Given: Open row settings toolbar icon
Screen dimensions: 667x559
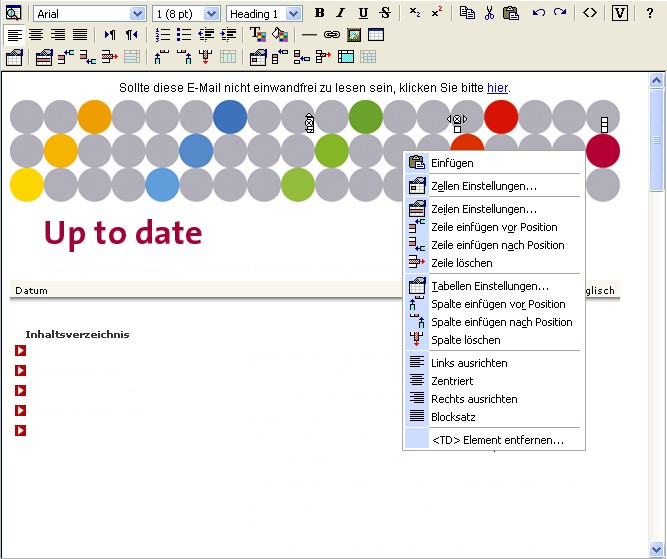Looking at the screenshot, I should [x=44, y=57].
